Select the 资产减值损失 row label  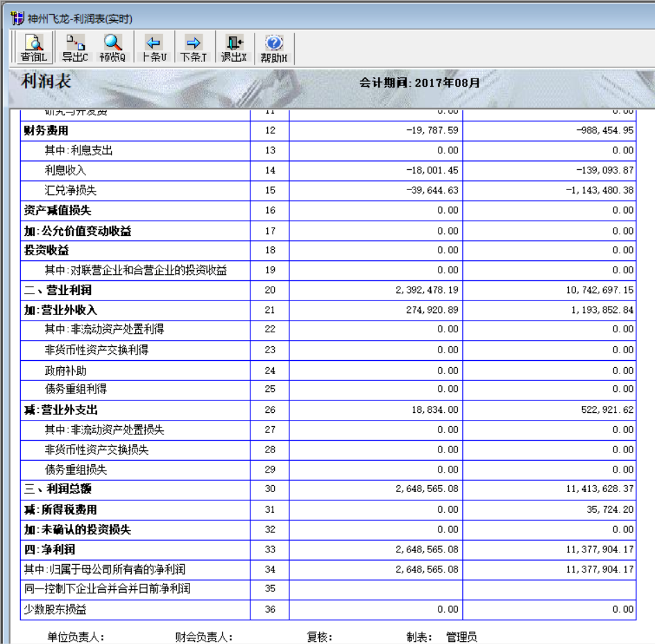point(57,210)
